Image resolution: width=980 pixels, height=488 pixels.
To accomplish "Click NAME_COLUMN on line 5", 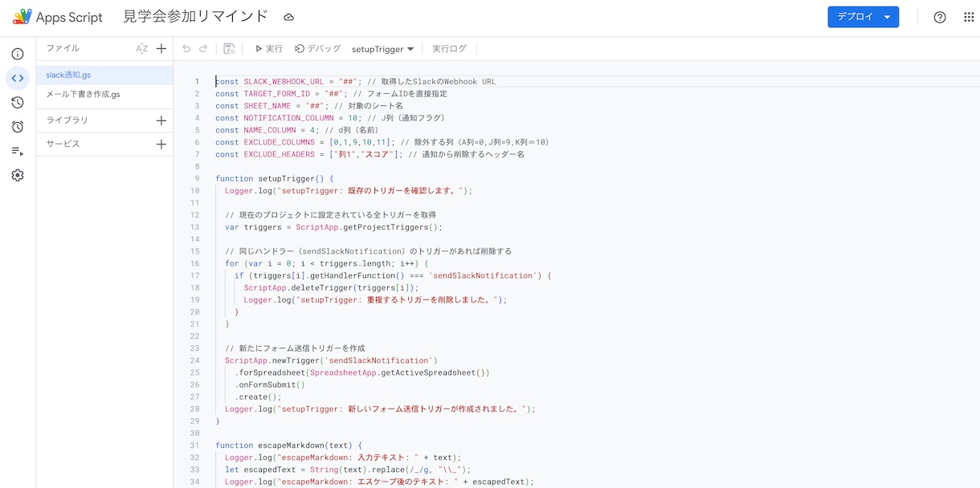I will point(270,130).
